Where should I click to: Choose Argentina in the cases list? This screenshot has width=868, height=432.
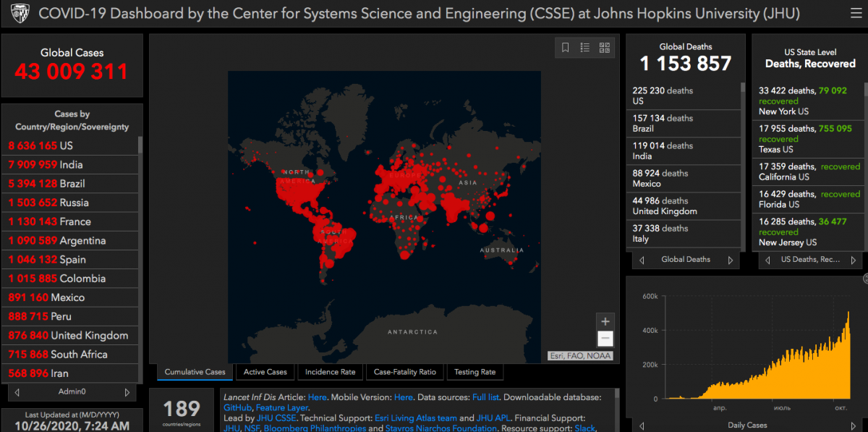point(70,240)
